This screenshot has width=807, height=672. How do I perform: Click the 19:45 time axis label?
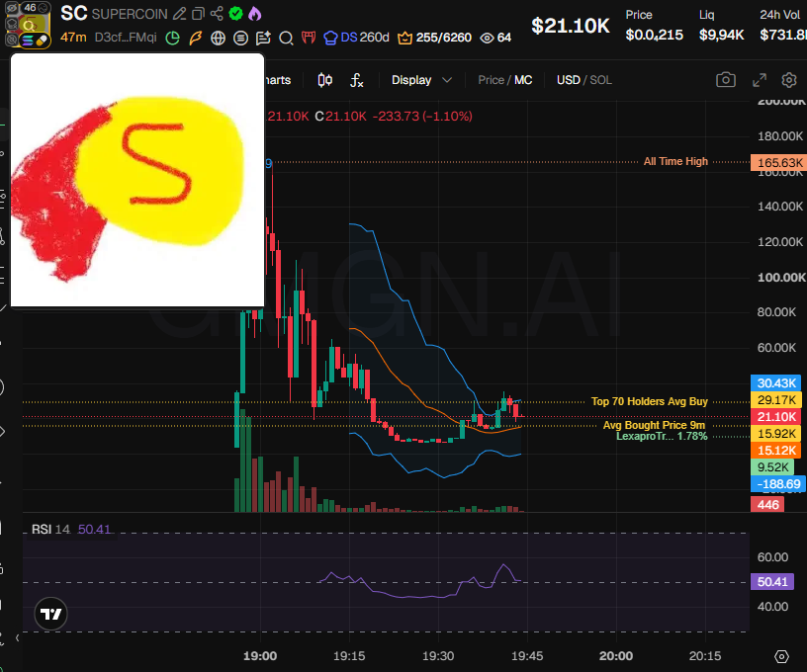pyautogui.click(x=527, y=656)
